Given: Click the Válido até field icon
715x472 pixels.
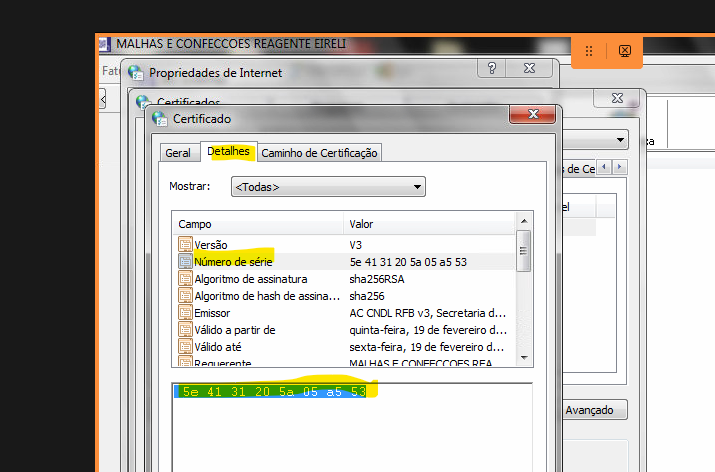Looking at the screenshot, I should [185, 347].
